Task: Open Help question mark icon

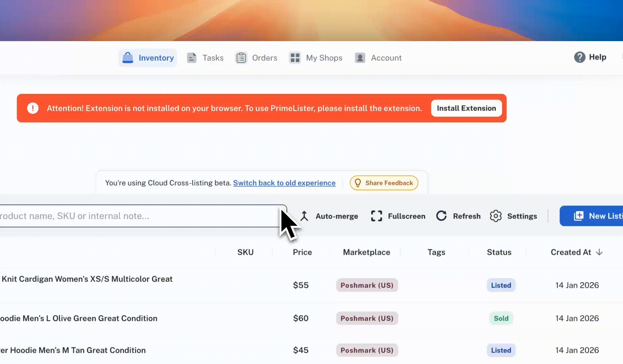Action: (x=580, y=57)
